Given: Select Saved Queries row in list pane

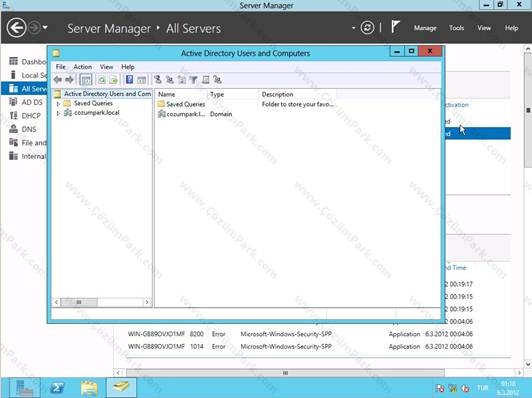Looking at the screenshot, I should (x=246, y=104).
